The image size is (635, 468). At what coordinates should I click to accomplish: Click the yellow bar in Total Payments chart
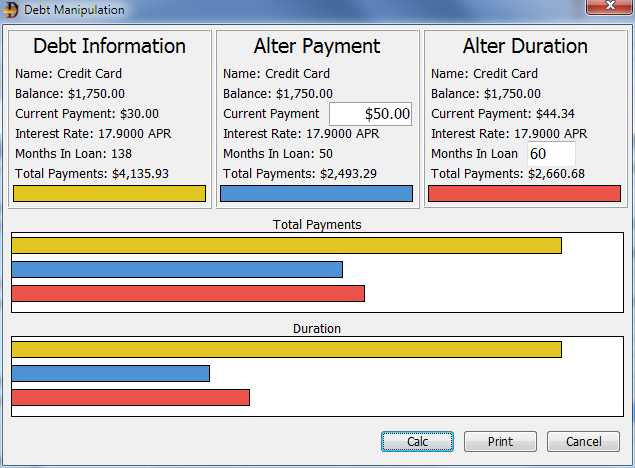pyautogui.click(x=286, y=245)
